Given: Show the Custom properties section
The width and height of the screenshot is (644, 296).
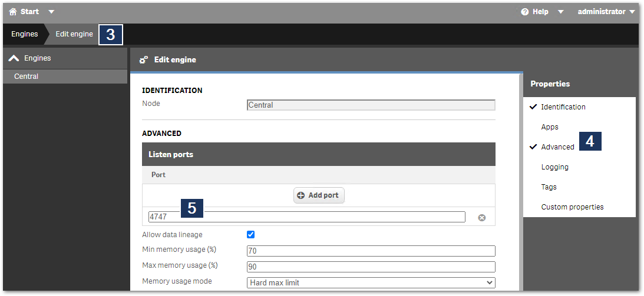Looking at the screenshot, I should click(x=572, y=207).
